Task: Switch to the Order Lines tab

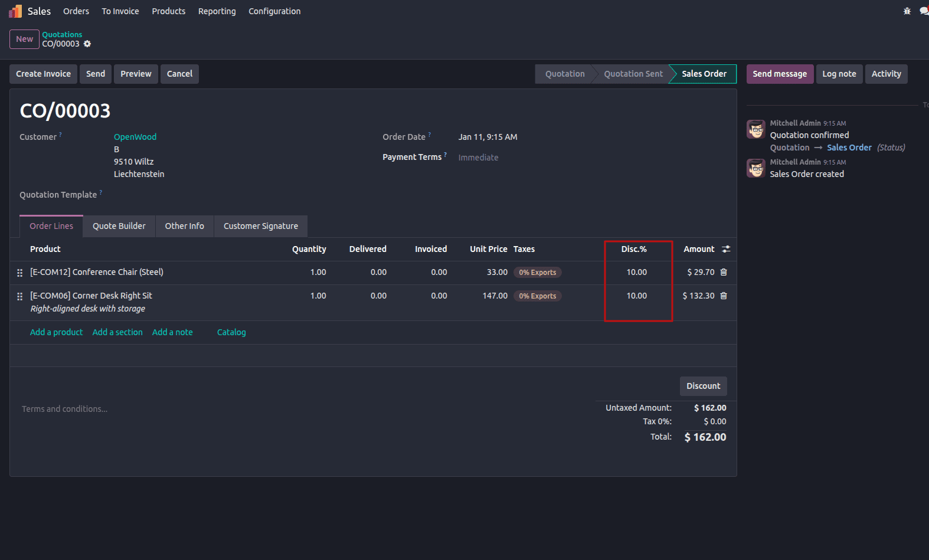Action: coord(51,226)
